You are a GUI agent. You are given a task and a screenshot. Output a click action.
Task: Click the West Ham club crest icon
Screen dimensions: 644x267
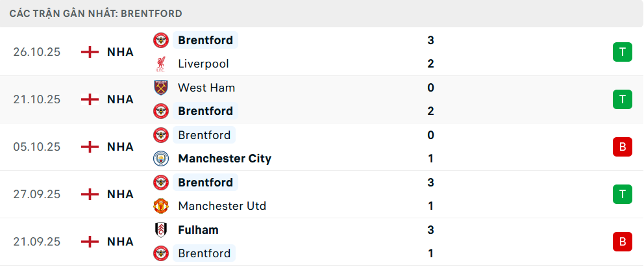point(160,88)
